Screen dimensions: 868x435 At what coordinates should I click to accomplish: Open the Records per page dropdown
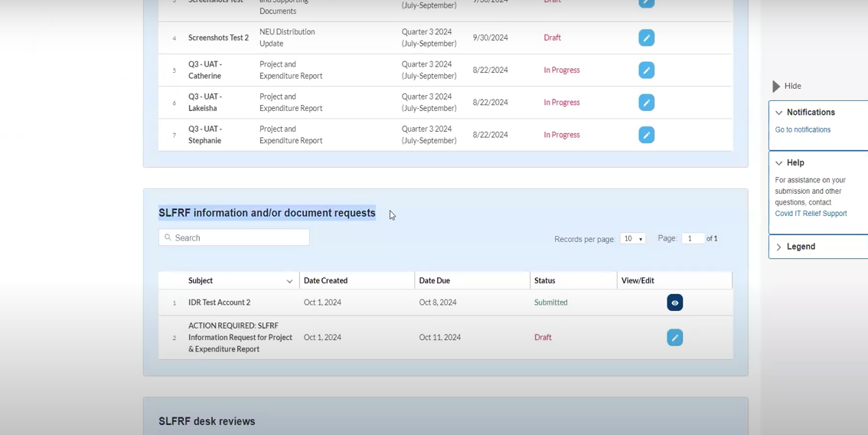click(x=632, y=239)
